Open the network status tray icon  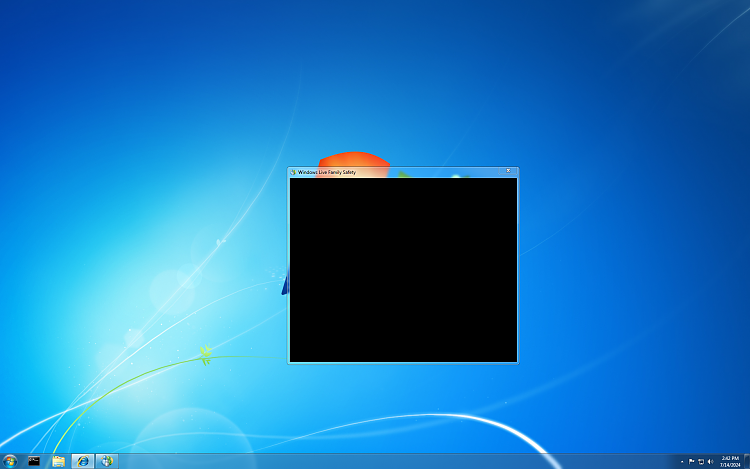click(701, 462)
